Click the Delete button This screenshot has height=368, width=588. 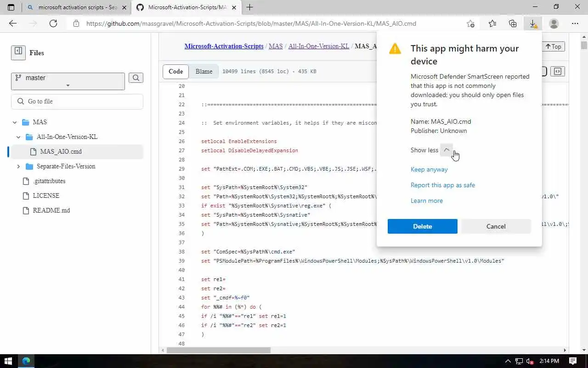click(x=423, y=226)
